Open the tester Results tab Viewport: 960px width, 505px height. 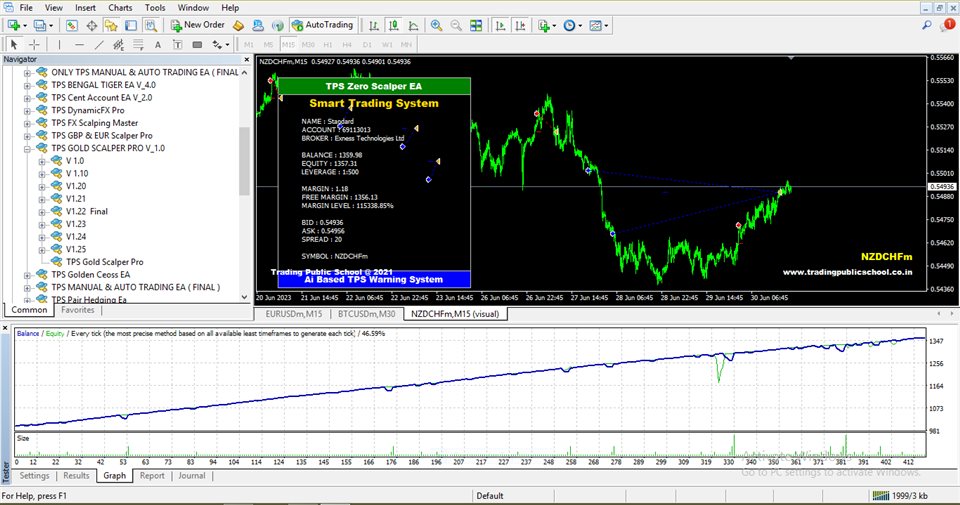pos(76,476)
